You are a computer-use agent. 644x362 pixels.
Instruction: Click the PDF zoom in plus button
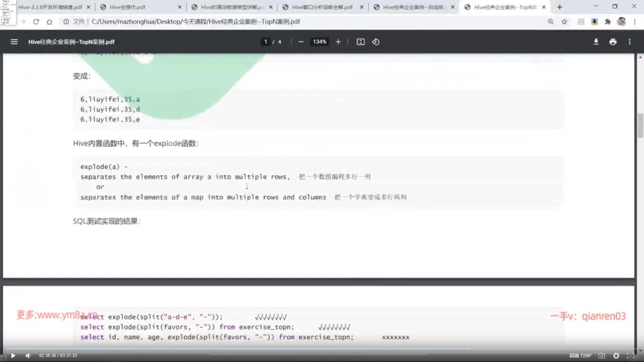point(338,42)
